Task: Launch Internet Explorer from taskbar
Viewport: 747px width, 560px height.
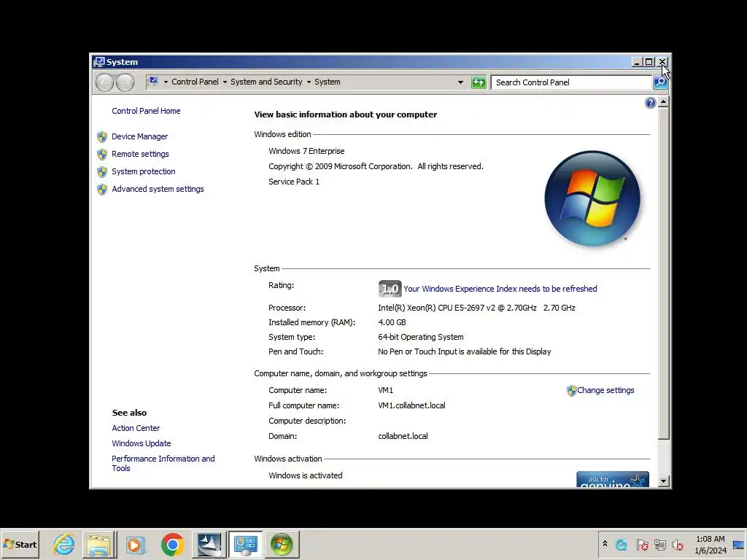Action: coord(64,544)
